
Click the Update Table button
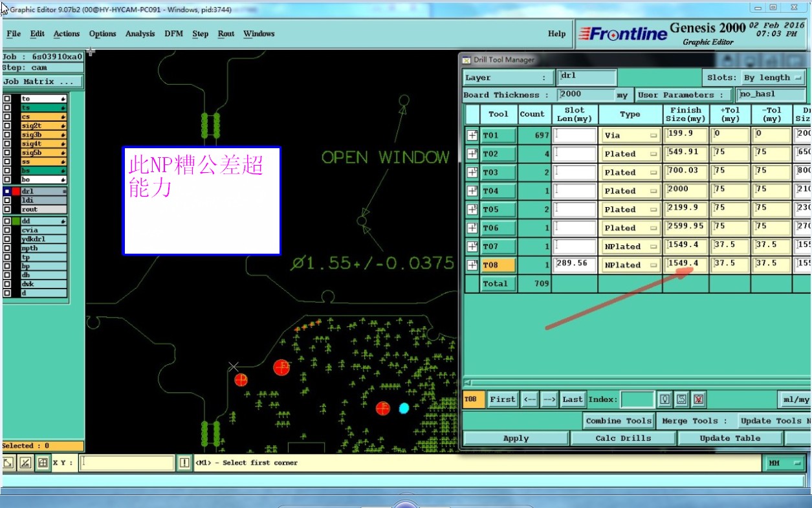click(x=730, y=438)
